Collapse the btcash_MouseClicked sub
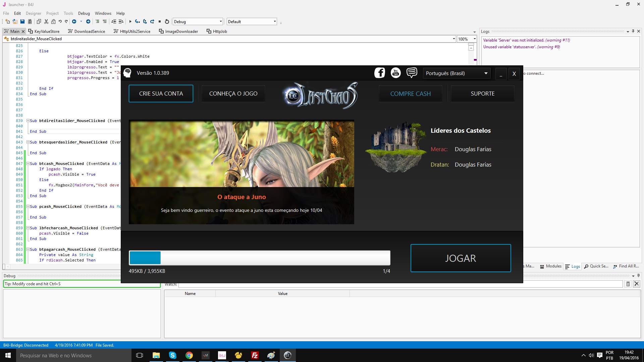The height and width of the screenshot is (362, 644). pyautogui.click(x=28, y=164)
